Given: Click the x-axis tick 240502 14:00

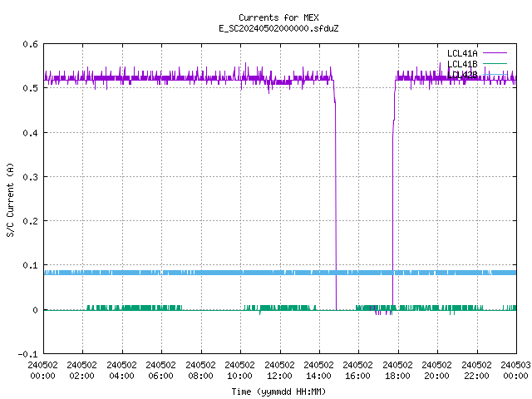Looking at the screenshot, I should [x=318, y=370].
